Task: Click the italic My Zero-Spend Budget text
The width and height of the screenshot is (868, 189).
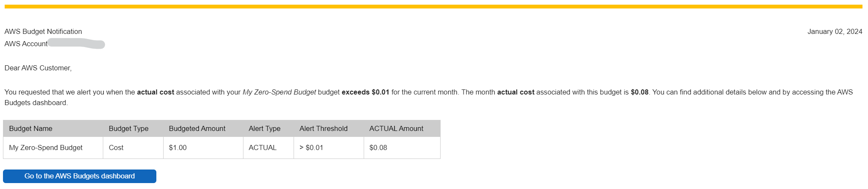Action: point(279,92)
